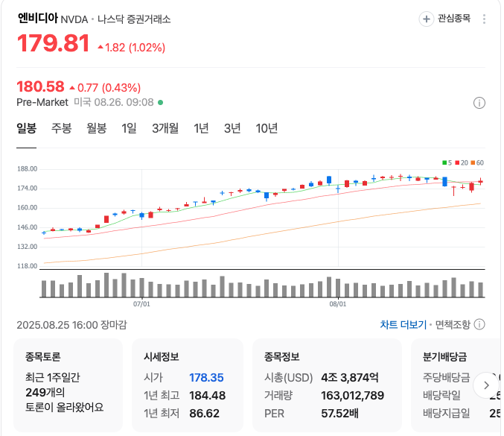Click the 1년 최저 value 86.62

pos(204,413)
